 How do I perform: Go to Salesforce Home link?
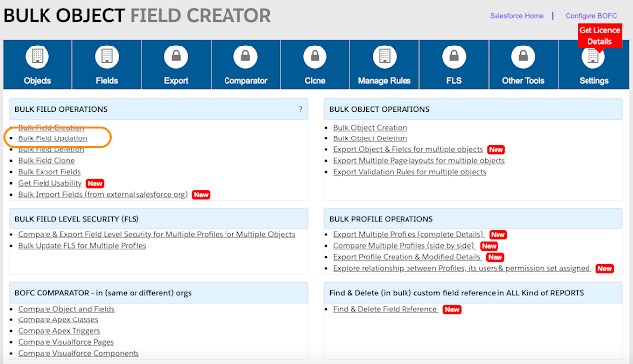point(516,16)
